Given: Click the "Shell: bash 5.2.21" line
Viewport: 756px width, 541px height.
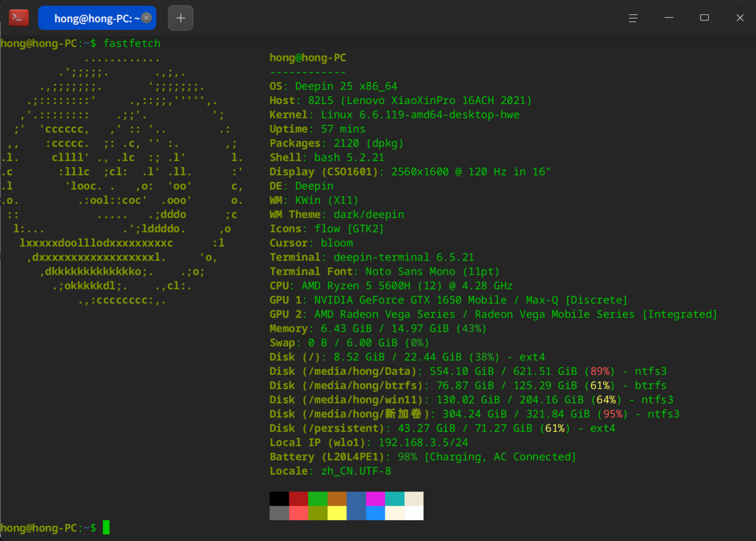Looking at the screenshot, I should pos(327,157).
